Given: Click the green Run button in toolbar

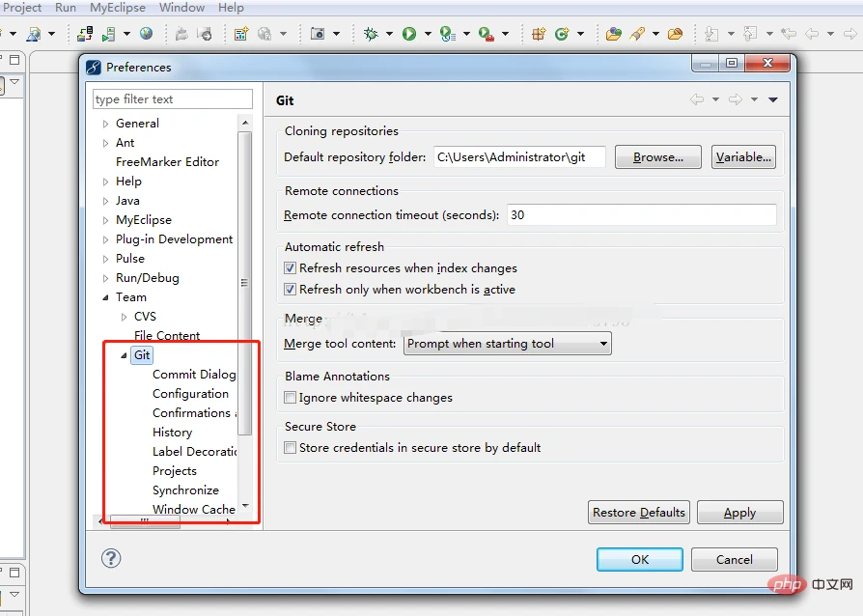Looking at the screenshot, I should 409,34.
